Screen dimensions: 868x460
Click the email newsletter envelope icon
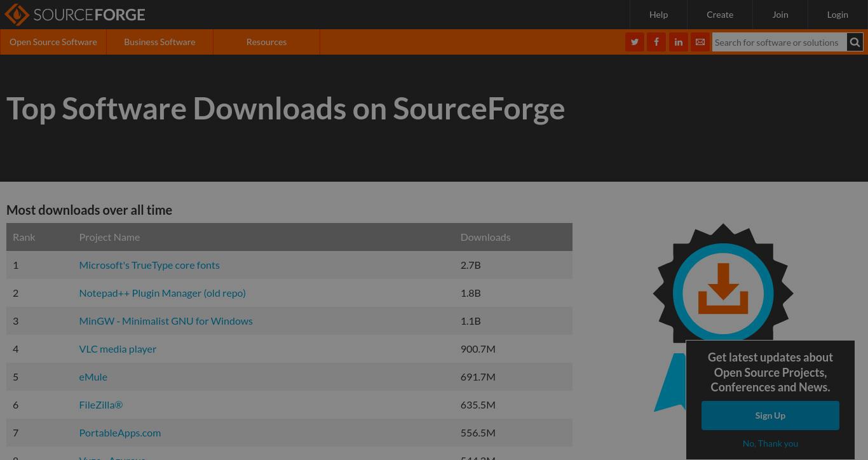click(x=700, y=42)
